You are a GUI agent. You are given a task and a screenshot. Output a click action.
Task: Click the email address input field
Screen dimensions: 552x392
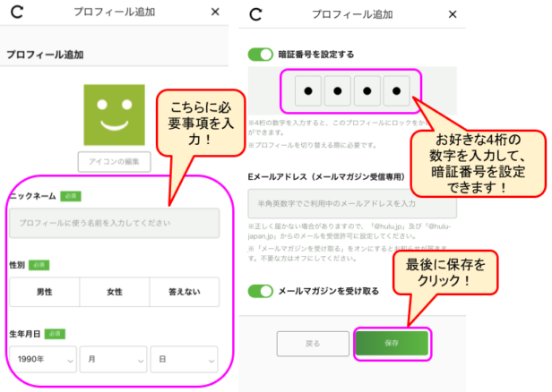pos(352,204)
